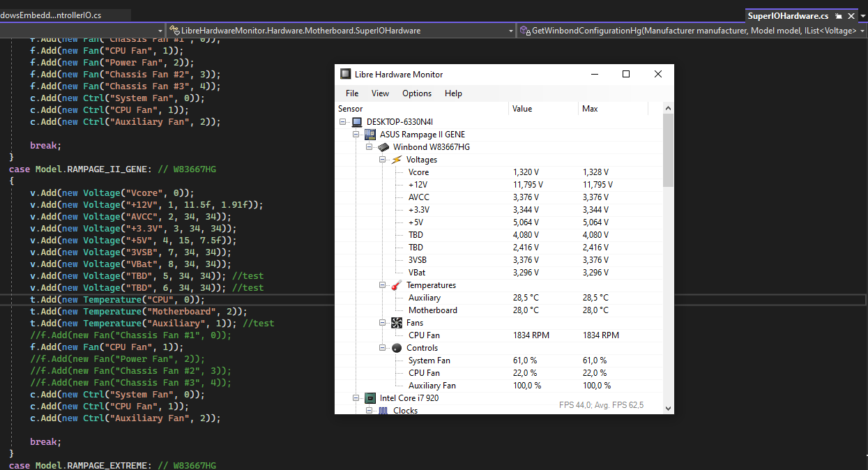The image size is (868, 470).
Task: Collapse the Clocks group
Action: (x=370, y=411)
